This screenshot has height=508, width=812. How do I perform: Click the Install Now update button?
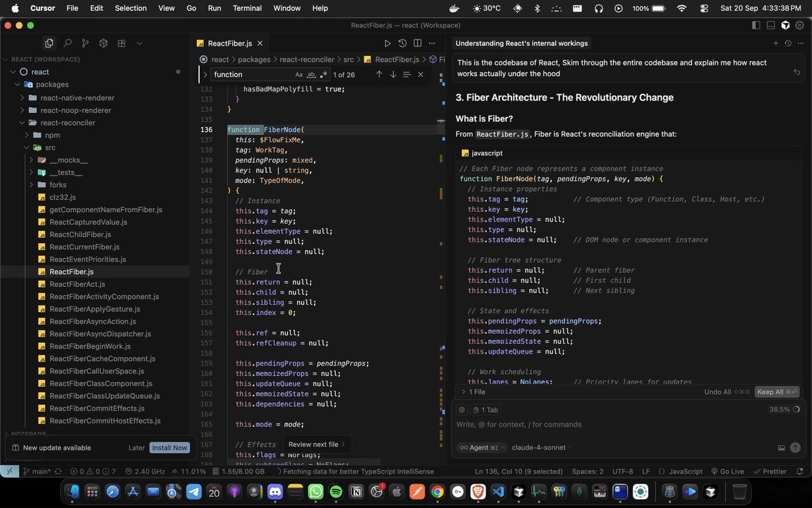[169, 448]
